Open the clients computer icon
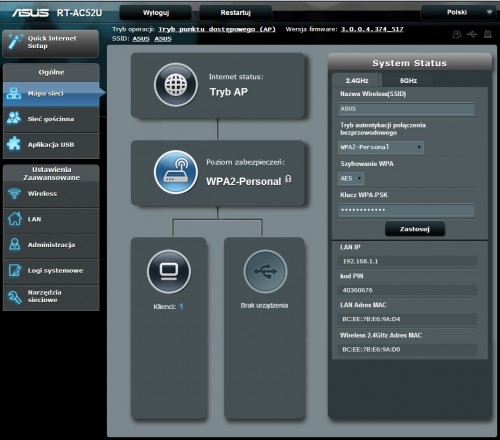 tap(169, 271)
